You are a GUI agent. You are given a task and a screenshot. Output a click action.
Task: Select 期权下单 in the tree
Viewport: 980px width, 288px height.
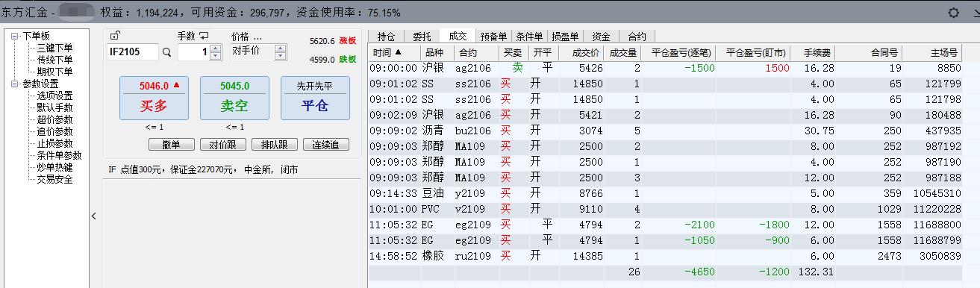pos(54,72)
